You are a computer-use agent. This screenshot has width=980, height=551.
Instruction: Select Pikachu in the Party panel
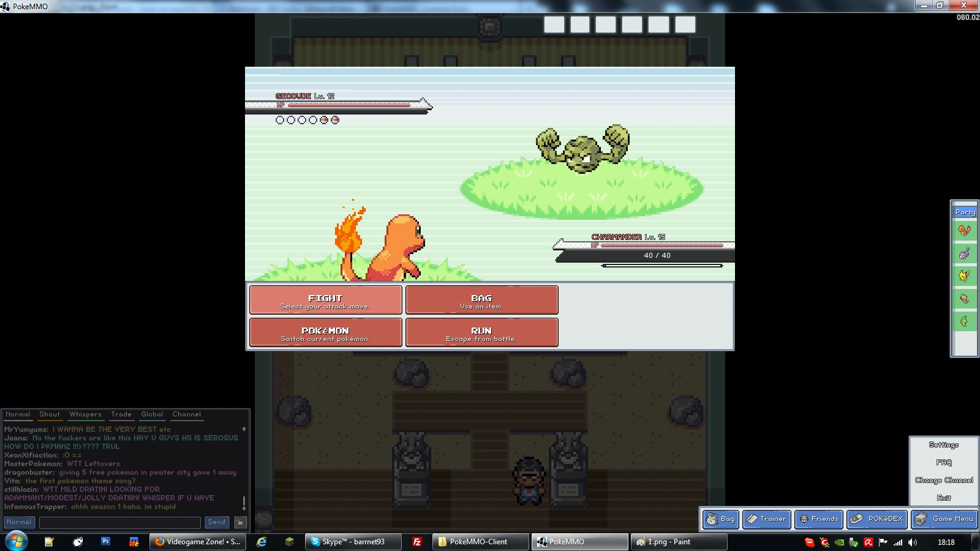click(x=965, y=276)
